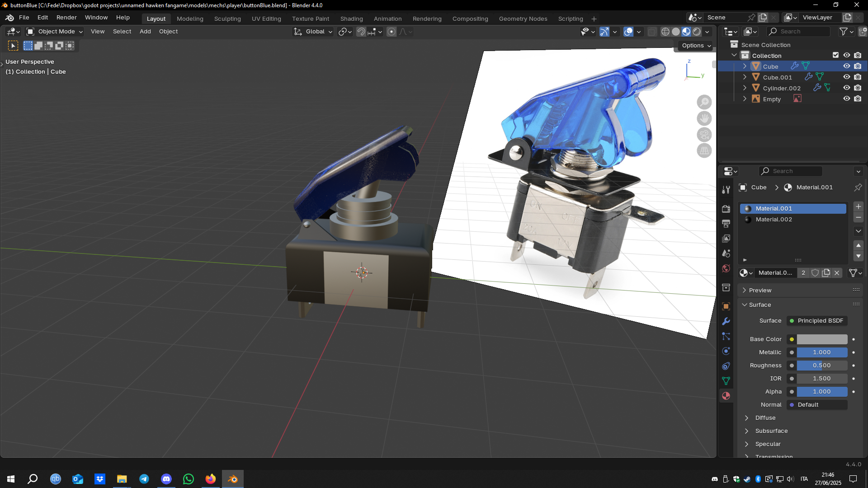Open the viewport Options dropdown
Viewport: 868px width, 488px height.
click(696, 46)
